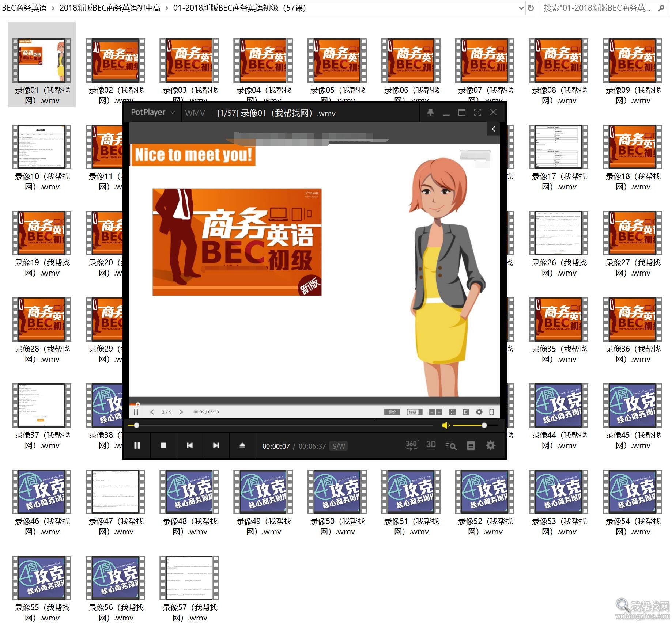The image size is (672, 623).
Task: Maximize the PotPlayer window
Action: (462, 113)
